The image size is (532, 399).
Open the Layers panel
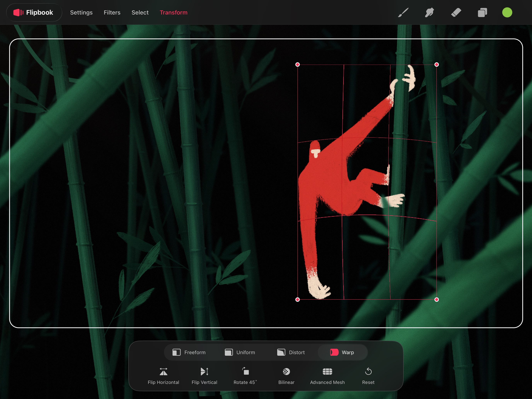482,13
